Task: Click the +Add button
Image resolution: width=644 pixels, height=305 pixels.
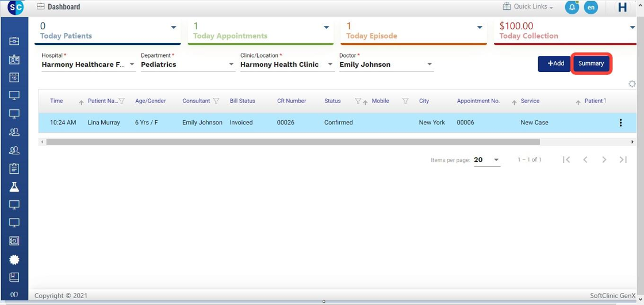Action: pos(554,64)
